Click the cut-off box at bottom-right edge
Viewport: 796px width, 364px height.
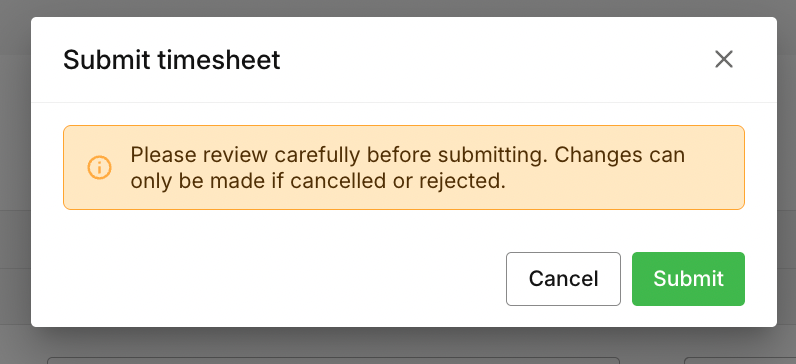tap(740, 360)
